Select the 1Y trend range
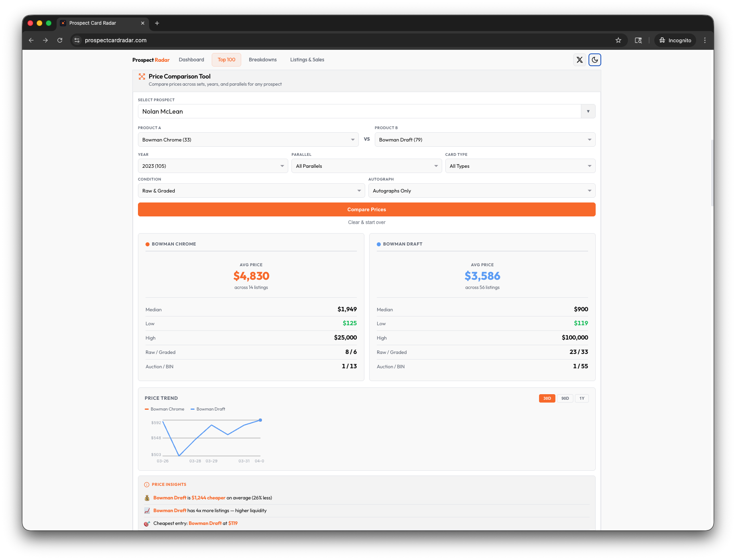This screenshot has height=560, width=736. point(582,398)
